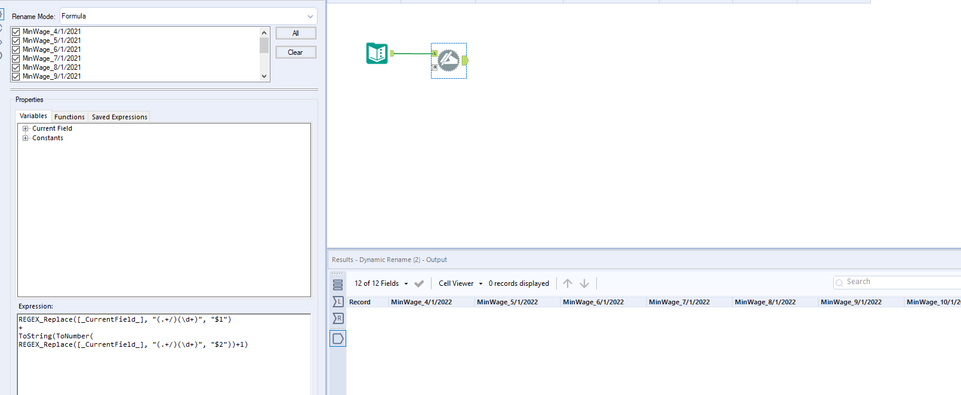Click the '0 records displayed' text

pyautogui.click(x=518, y=283)
